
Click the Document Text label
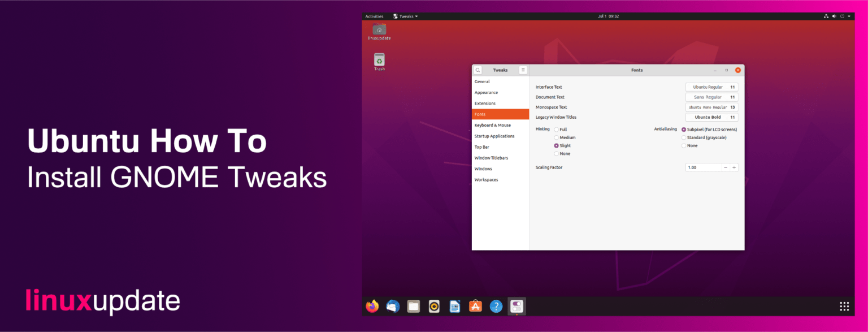[x=550, y=97]
